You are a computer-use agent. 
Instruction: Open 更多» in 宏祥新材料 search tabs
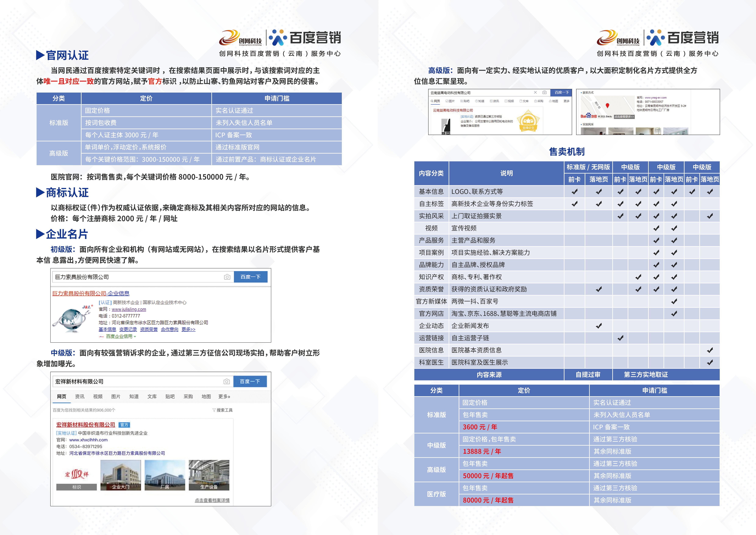click(x=224, y=397)
